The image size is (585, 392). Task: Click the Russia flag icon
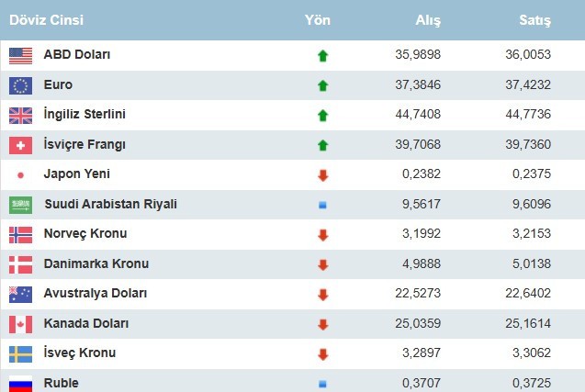click(x=20, y=384)
